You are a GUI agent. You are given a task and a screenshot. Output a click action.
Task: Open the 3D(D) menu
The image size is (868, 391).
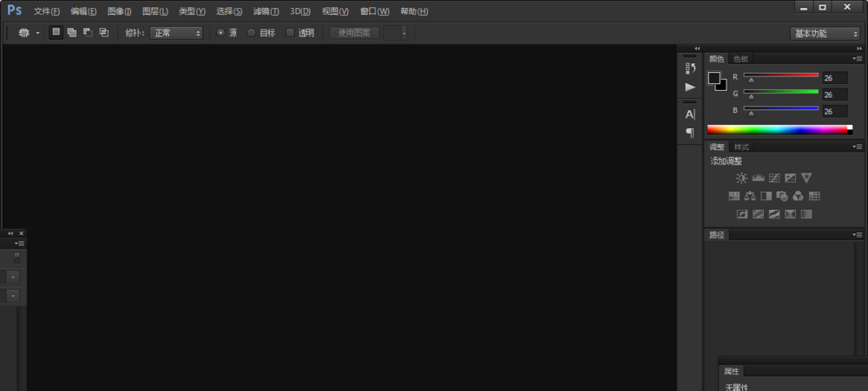(x=300, y=11)
